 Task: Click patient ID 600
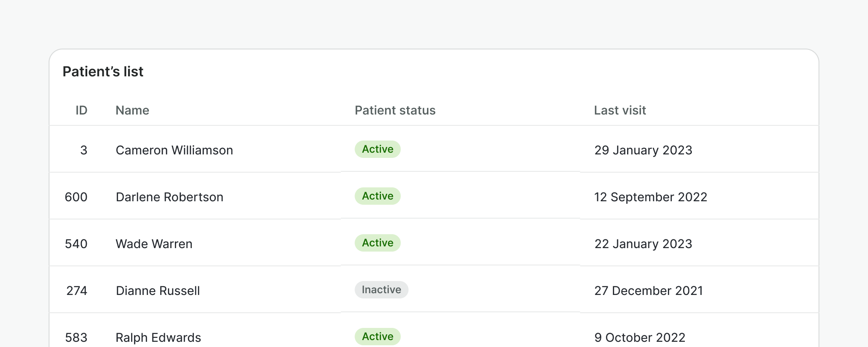coord(76,197)
